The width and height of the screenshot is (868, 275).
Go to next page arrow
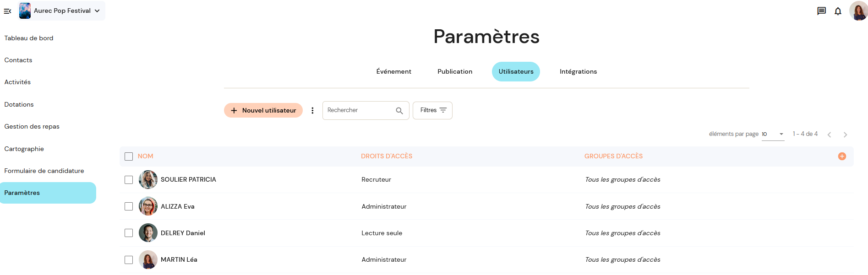click(x=845, y=135)
